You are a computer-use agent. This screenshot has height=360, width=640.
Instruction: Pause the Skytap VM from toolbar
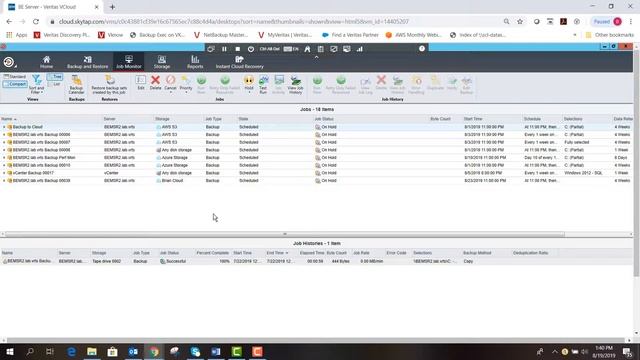[224, 49]
